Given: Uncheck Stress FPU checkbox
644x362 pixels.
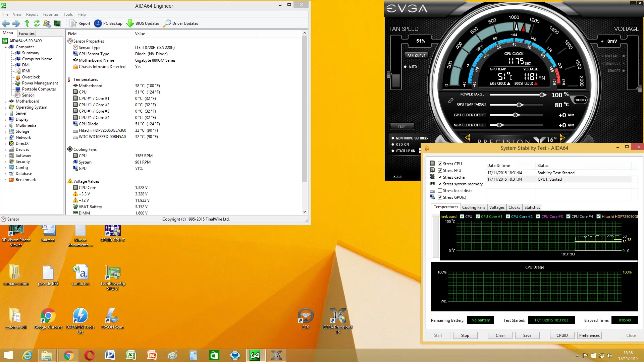Looking at the screenshot, I should click(440, 171).
